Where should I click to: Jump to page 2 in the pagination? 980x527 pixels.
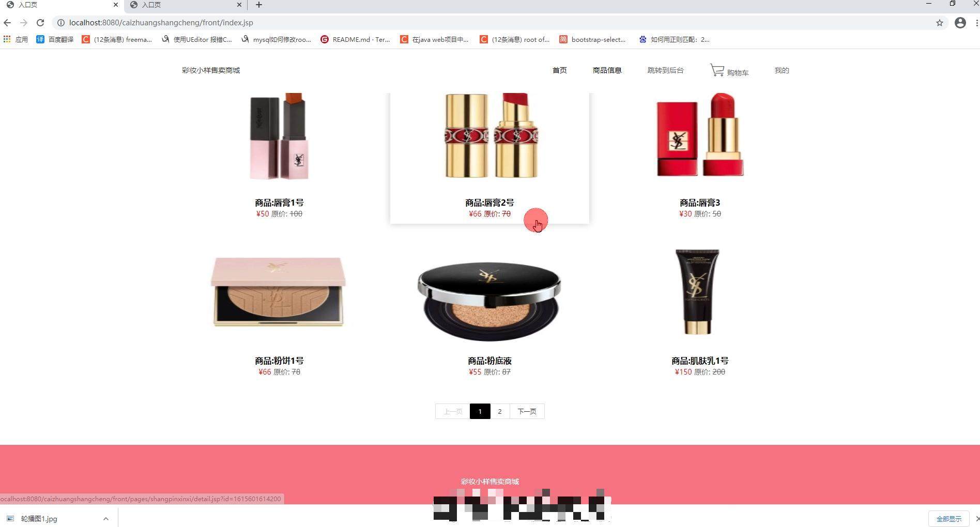tap(500, 411)
